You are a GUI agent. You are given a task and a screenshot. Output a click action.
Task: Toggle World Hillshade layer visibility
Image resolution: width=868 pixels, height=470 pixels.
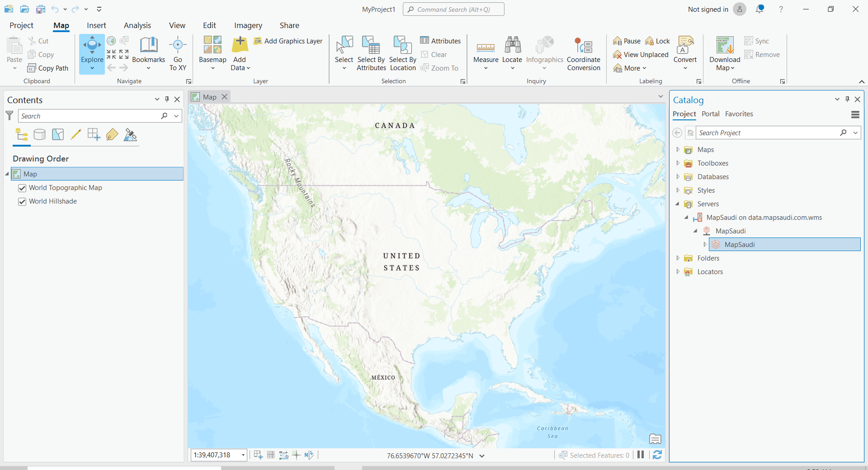click(22, 202)
